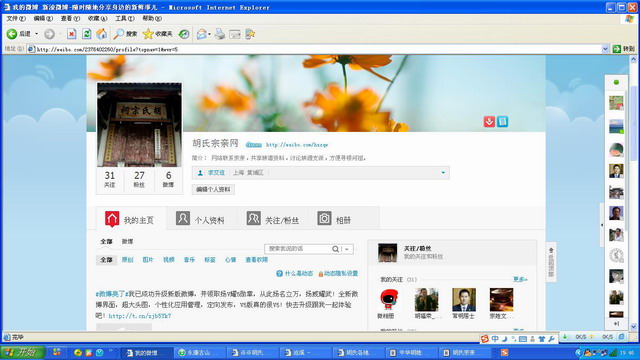Open the search box dropdown arrow
The width and height of the screenshot is (640, 360).
(x=347, y=249)
